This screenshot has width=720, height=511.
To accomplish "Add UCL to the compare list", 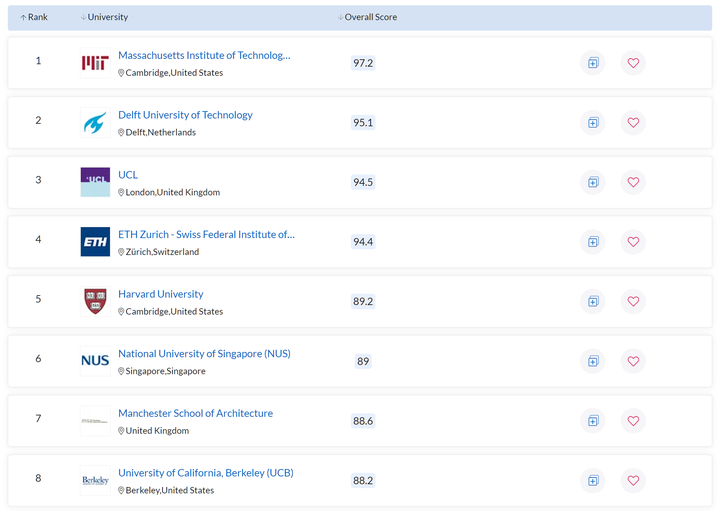I will click(x=593, y=182).
